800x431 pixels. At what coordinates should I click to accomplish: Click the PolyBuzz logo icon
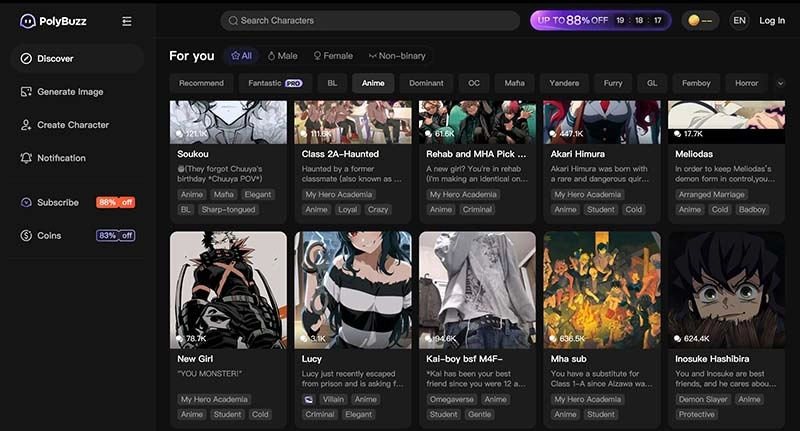pos(27,21)
